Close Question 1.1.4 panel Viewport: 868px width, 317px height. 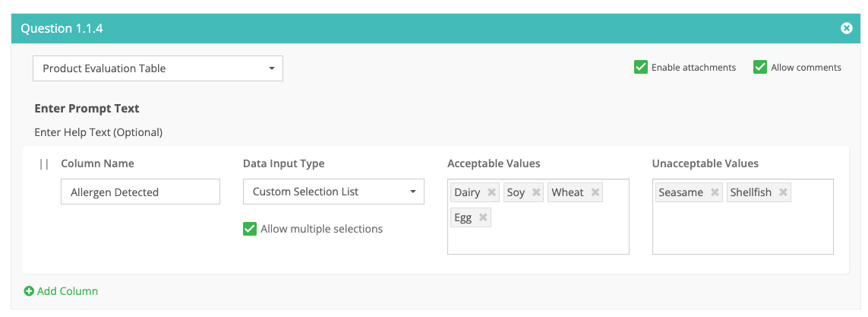(847, 28)
